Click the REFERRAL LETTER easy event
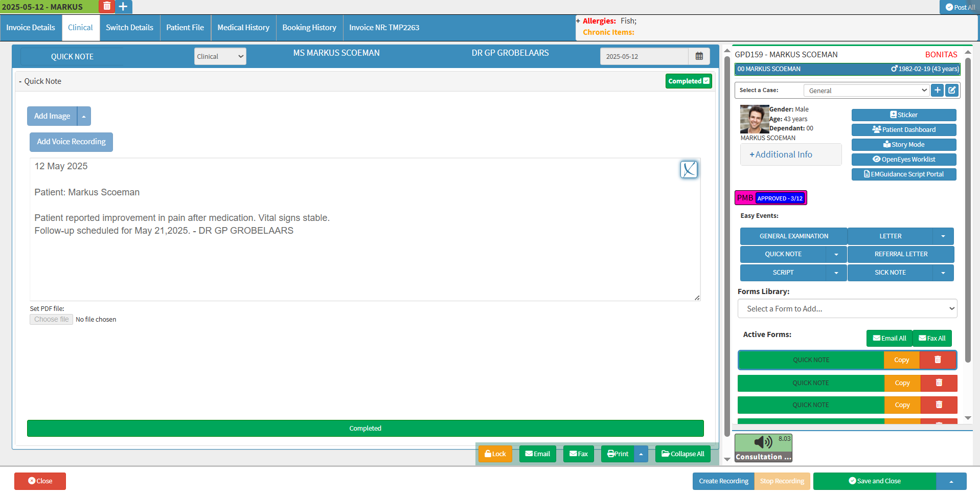Screen dimensions: 980x493 click(x=901, y=254)
